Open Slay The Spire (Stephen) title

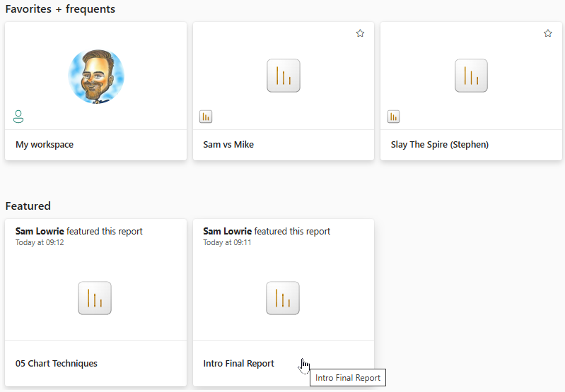coord(440,145)
